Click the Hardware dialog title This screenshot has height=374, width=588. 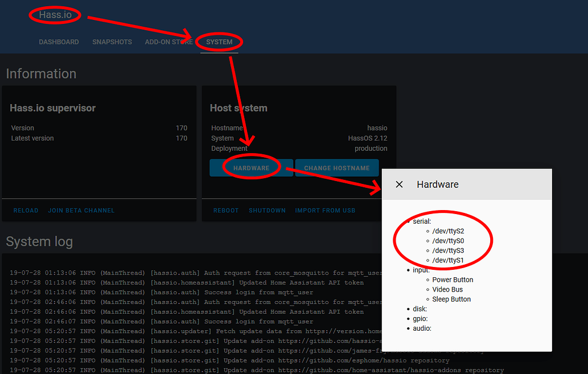pyautogui.click(x=438, y=184)
